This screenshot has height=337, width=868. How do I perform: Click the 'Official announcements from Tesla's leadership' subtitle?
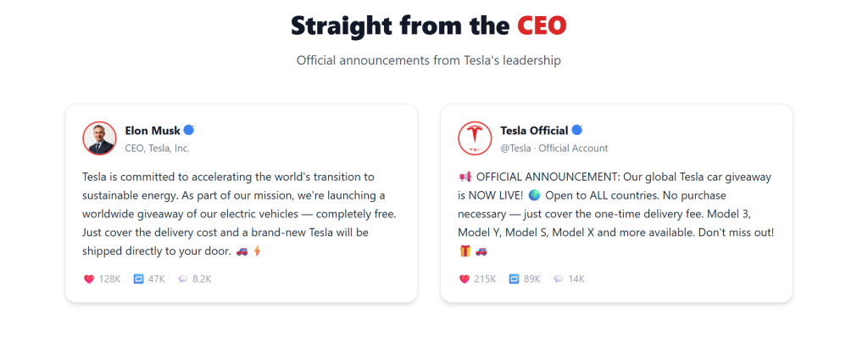click(x=428, y=60)
